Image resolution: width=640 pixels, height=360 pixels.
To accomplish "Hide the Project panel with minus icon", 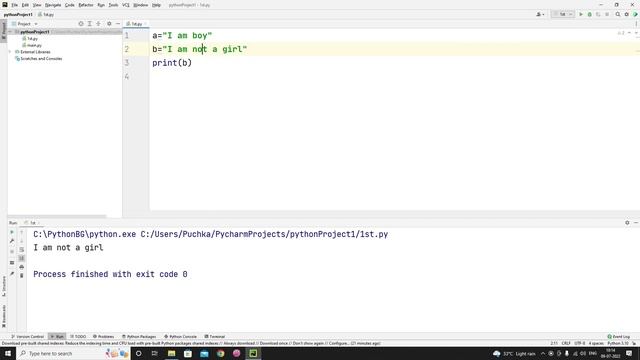I will pos(118,24).
